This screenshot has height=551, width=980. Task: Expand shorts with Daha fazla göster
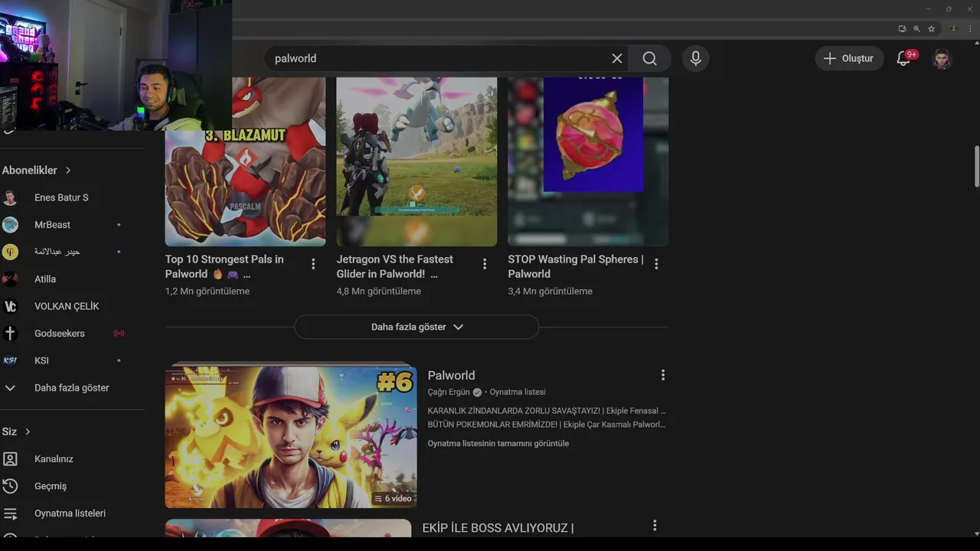416,327
